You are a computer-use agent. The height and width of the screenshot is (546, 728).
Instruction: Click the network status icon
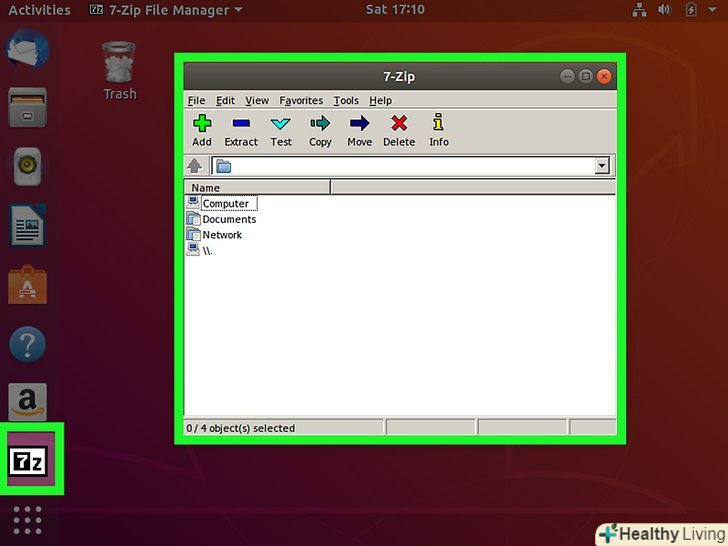click(639, 10)
